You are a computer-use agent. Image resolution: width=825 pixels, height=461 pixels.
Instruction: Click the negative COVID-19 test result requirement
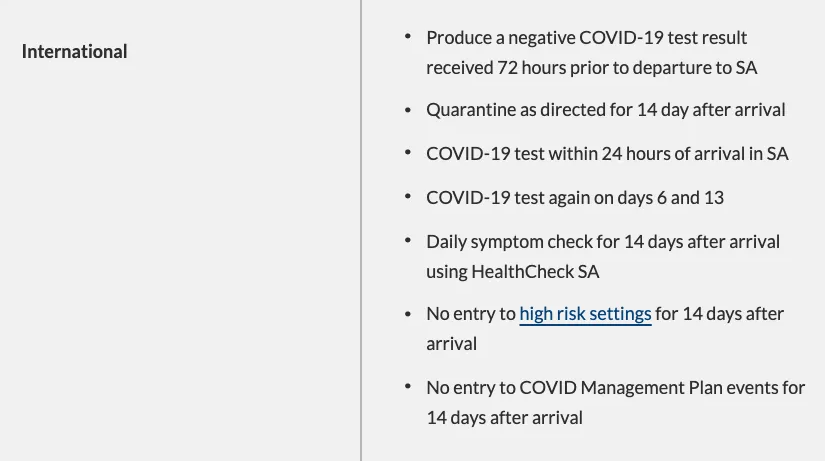pos(591,53)
